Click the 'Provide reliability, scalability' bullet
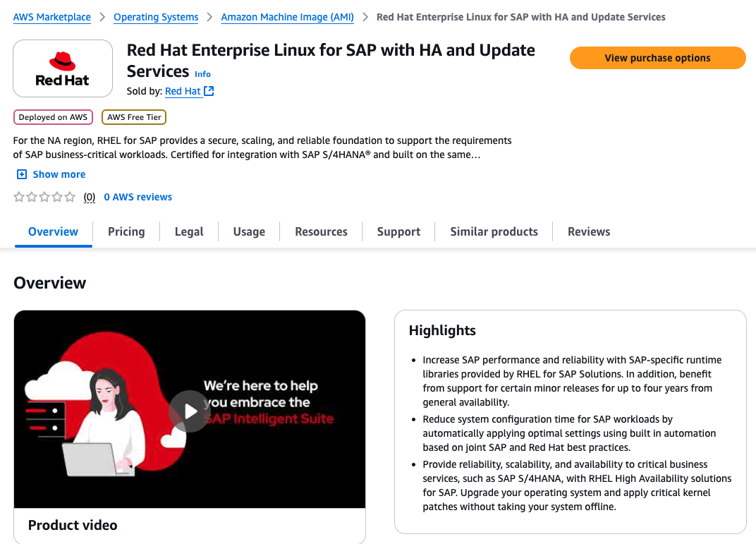The width and height of the screenshot is (756, 544). click(577, 485)
